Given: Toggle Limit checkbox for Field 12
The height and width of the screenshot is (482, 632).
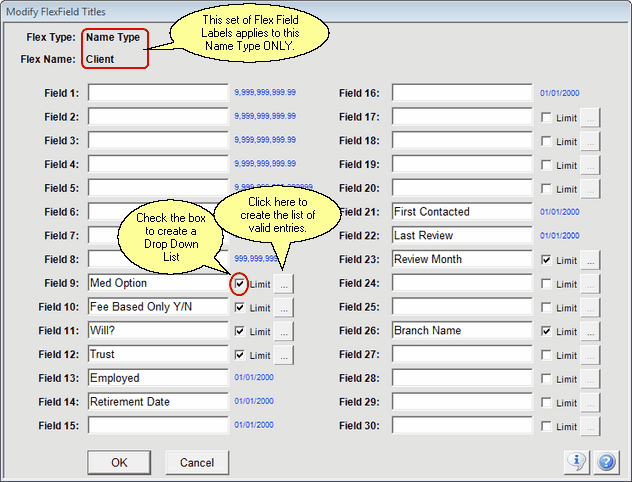Looking at the screenshot, I should pyautogui.click(x=239, y=355).
